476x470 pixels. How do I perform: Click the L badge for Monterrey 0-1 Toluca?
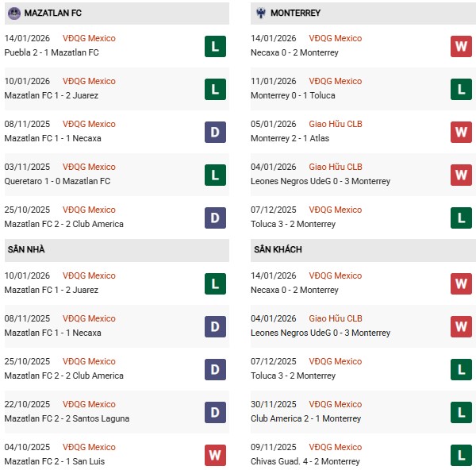pyautogui.click(x=461, y=89)
